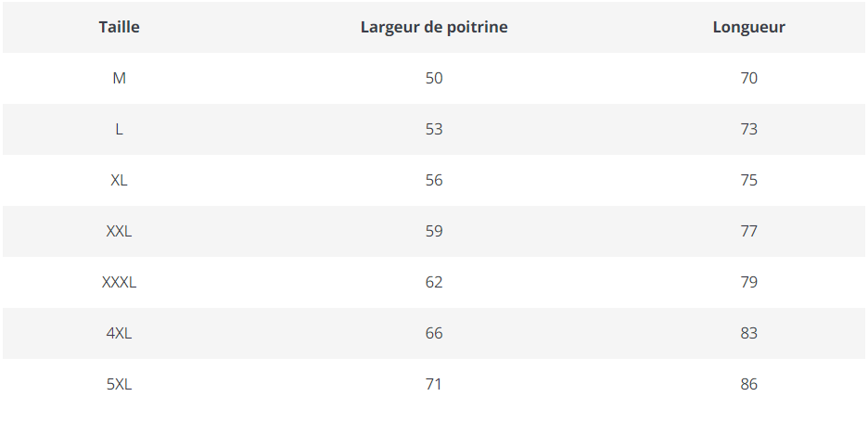Click chest width value 59
This screenshot has height=422, width=868.
(x=434, y=231)
